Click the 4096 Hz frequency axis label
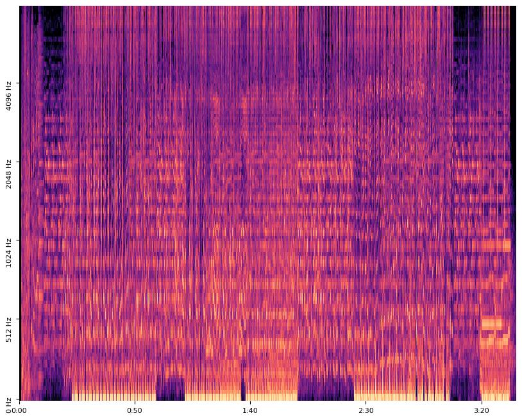 [x=8, y=96]
